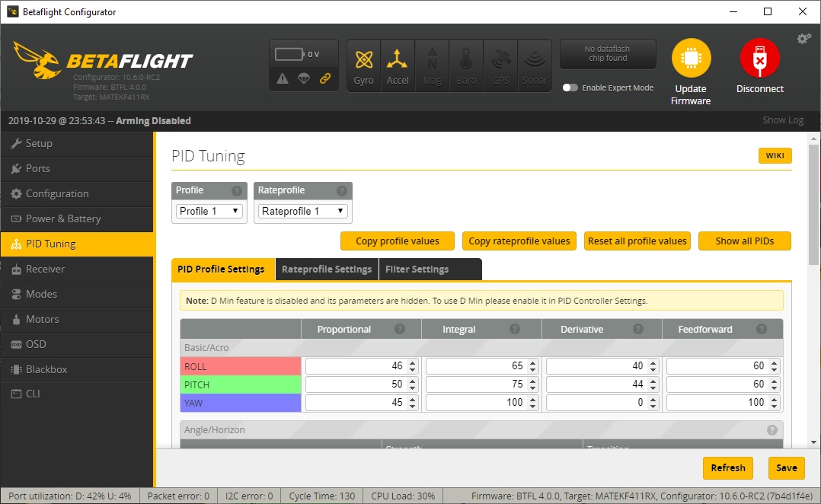Open the Setup tab in sidebar
821x504 pixels.
pyautogui.click(x=77, y=143)
